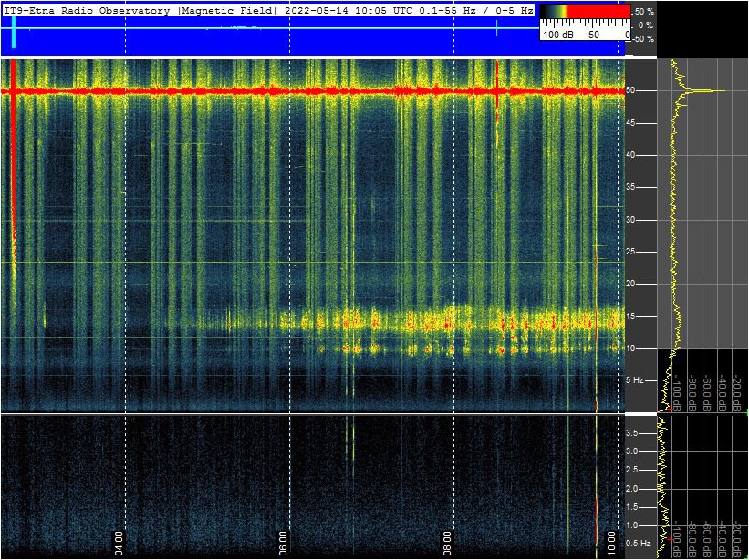Image resolution: width=749 pixels, height=560 pixels.
Task: Click the 5 Hz frequency axis label
Action: [x=635, y=379]
